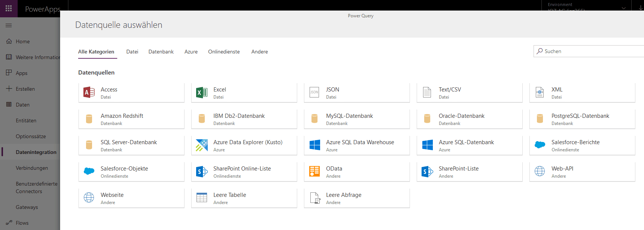Click the Web-API globe icon
This screenshot has width=644, height=230.
pyautogui.click(x=540, y=172)
